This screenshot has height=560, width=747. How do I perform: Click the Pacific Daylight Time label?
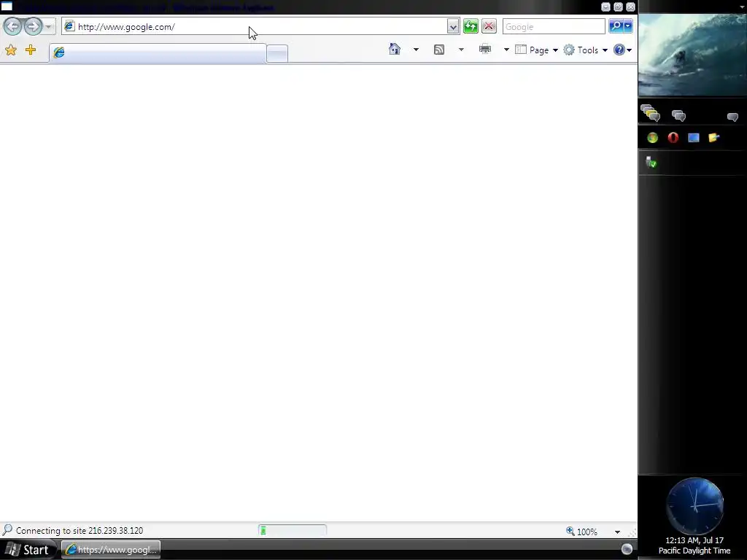tap(694, 551)
